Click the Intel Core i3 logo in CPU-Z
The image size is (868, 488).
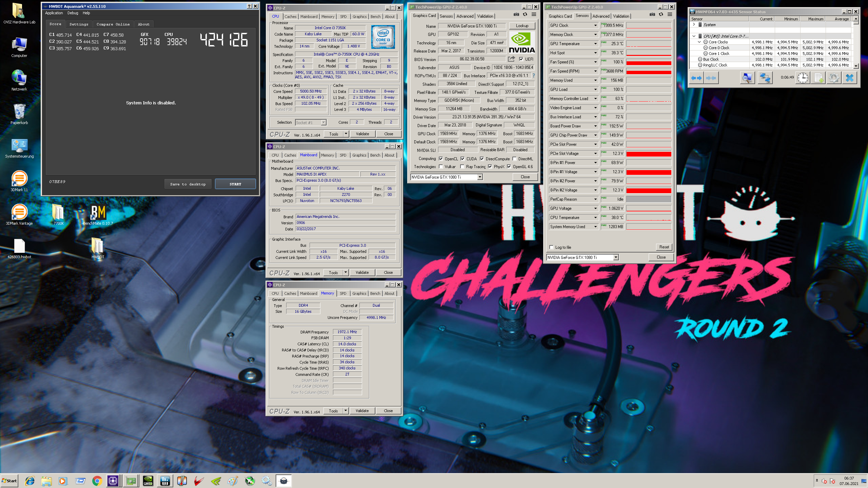[x=383, y=37]
